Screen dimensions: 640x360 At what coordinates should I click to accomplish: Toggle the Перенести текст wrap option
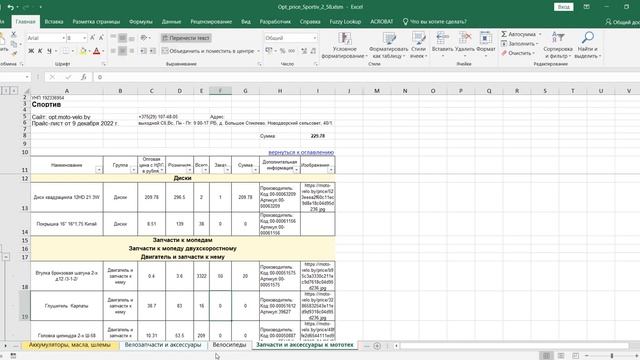coord(186,38)
